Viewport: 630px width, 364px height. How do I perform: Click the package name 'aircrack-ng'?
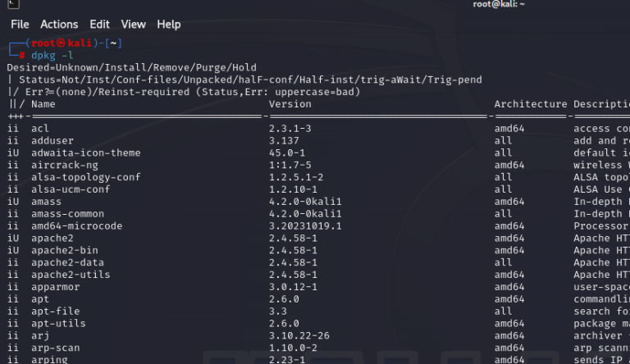(65, 165)
